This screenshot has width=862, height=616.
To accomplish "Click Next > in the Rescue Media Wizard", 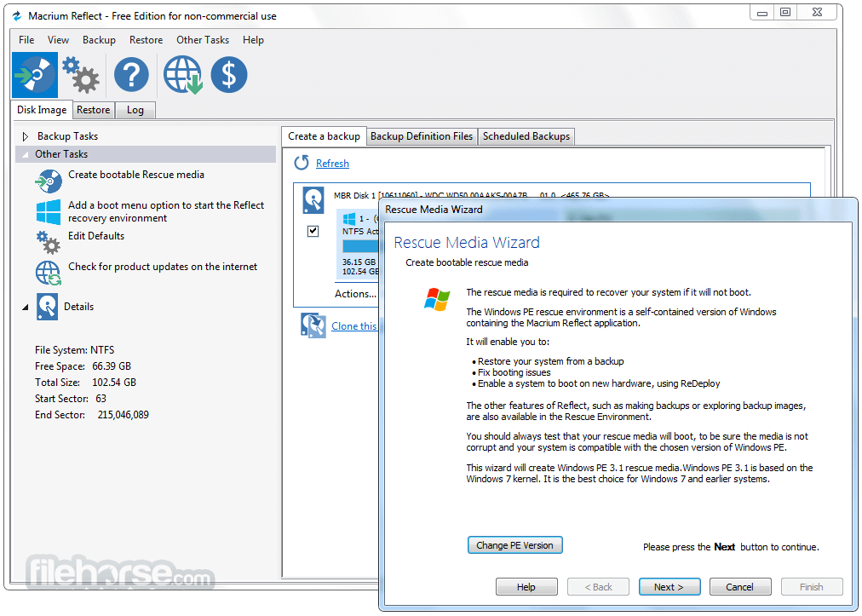I will (669, 587).
